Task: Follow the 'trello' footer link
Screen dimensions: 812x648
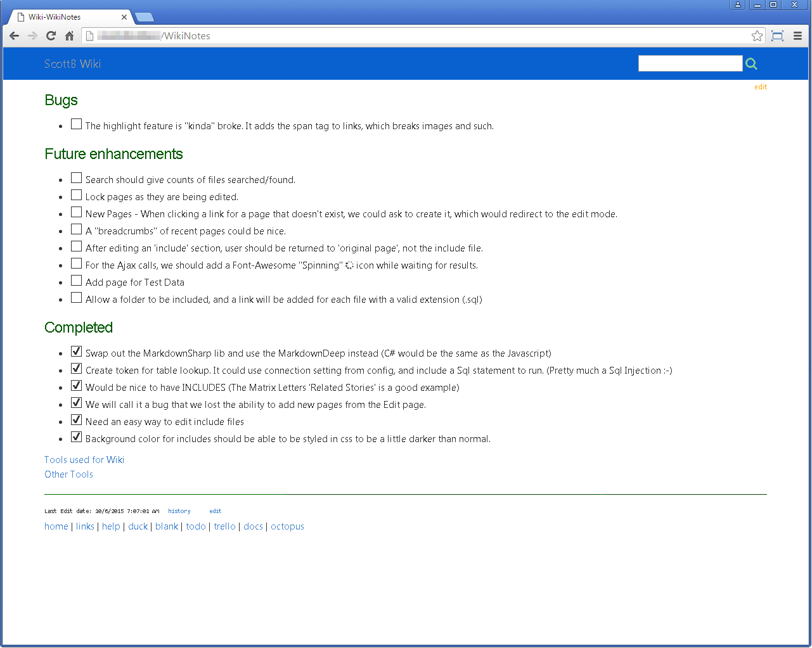Action: pyautogui.click(x=224, y=526)
